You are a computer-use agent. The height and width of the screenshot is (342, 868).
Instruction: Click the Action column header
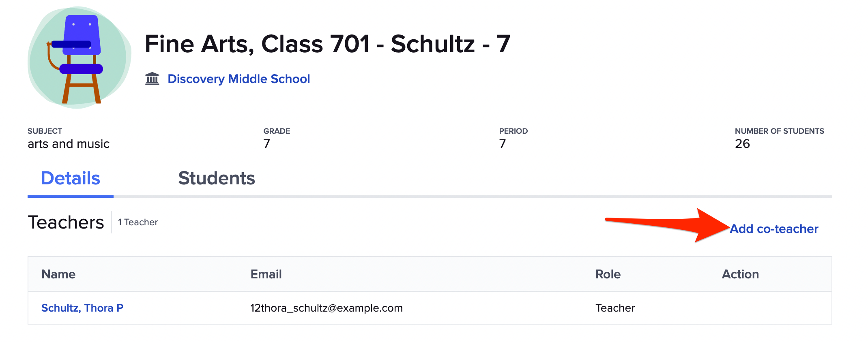(x=740, y=274)
